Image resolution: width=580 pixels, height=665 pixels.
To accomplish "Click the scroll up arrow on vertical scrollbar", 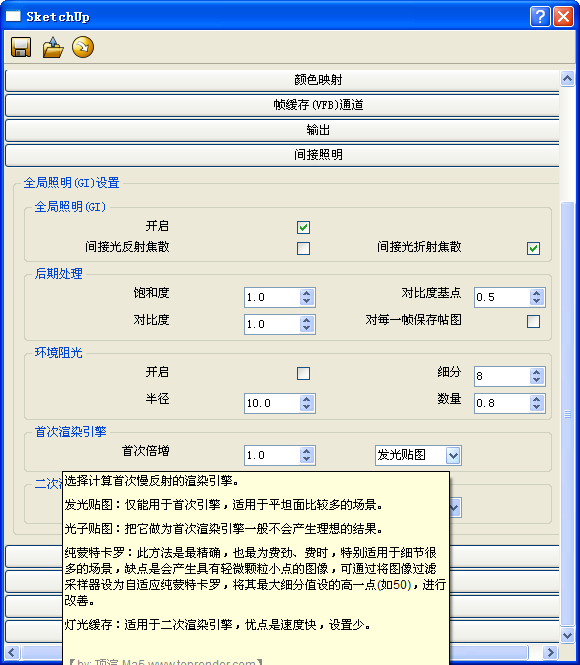I will point(567,78).
